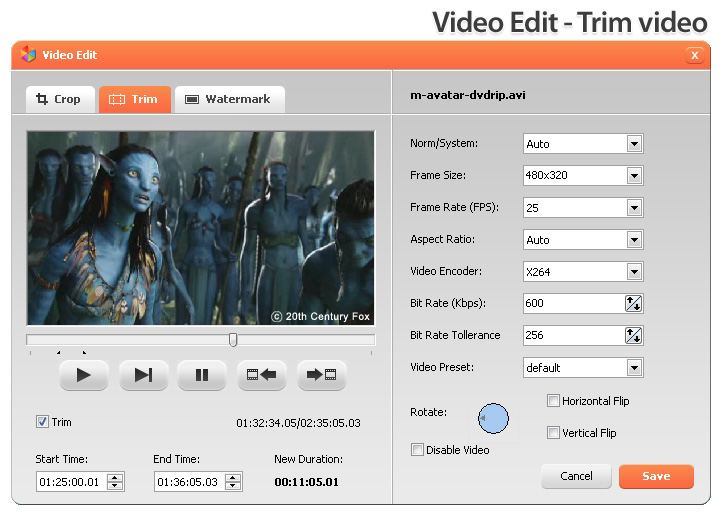Set trim start point marker button
The width and height of the screenshot is (724, 516).
pyautogui.click(x=261, y=375)
